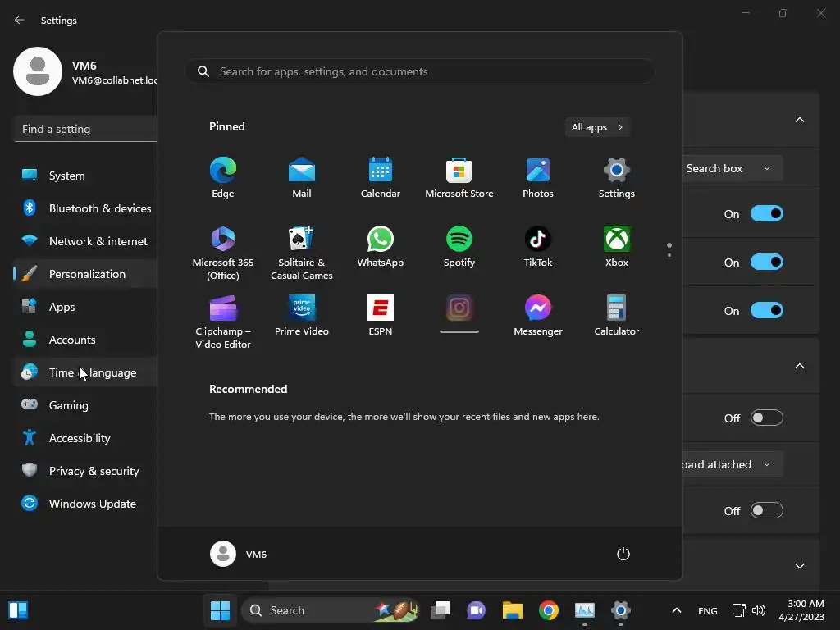Open network and volume quick settings
Image resolution: width=840 pixels, height=630 pixels.
tap(748, 610)
